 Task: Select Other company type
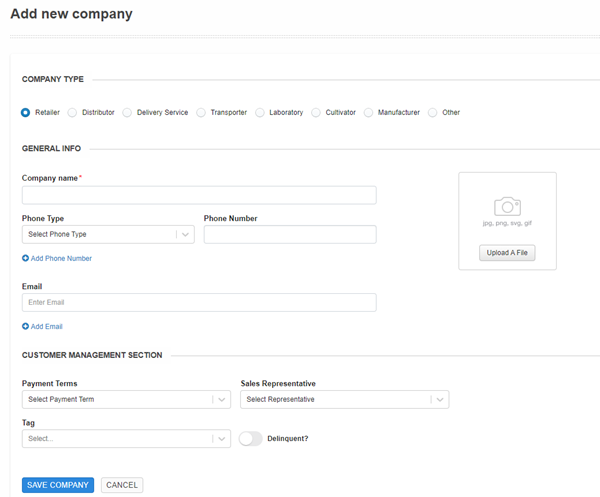click(432, 112)
